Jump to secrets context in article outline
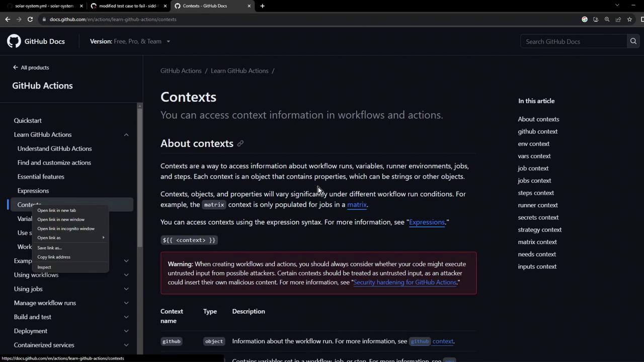Screen dimensions: 644x362 click(538, 217)
